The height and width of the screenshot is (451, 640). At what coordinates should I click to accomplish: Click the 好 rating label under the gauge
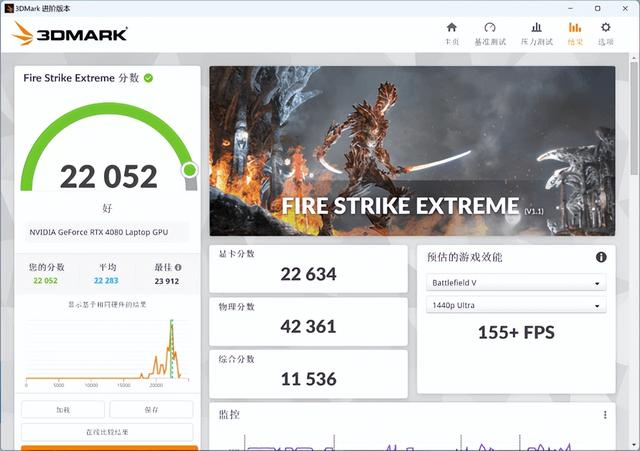[x=107, y=208]
